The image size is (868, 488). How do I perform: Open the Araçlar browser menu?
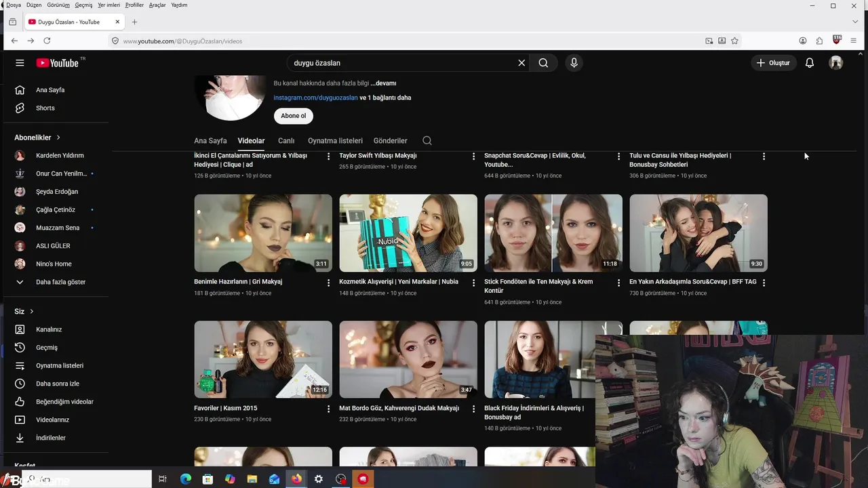[157, 5]
